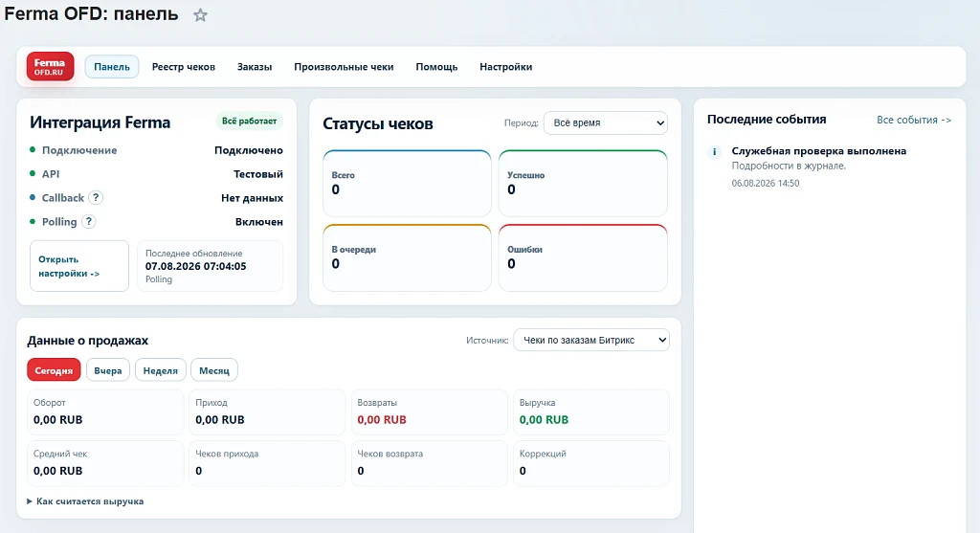Select the Месяц period button
This screenshot has height=533, width=980.
point(214,370)
